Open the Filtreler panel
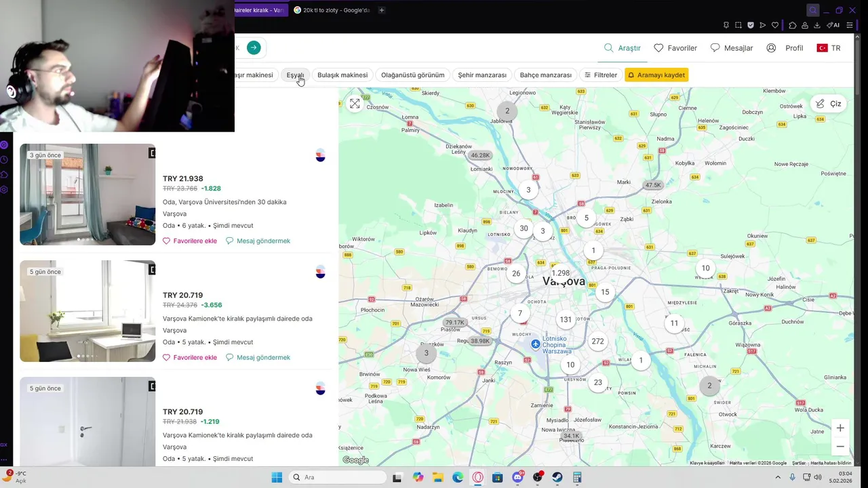This screenshot has width=868, height=488. click(x=601, y=75)
